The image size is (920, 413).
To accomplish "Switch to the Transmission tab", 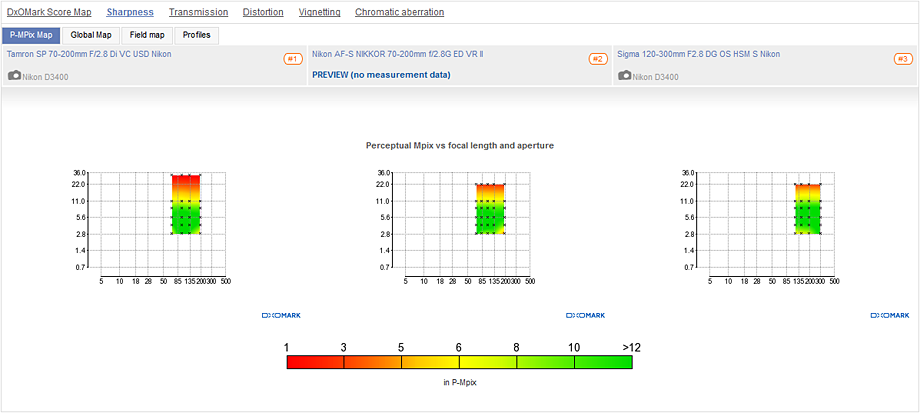I will [x=198, y=12].
